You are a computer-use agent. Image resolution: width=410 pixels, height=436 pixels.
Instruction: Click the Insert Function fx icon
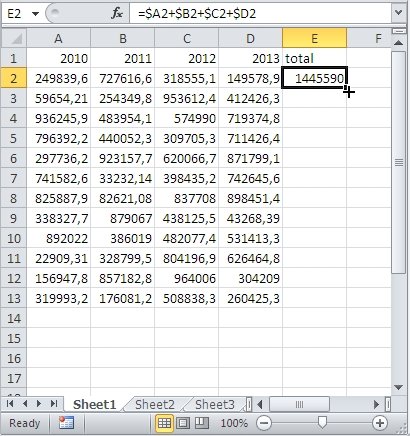click(117, 13)
